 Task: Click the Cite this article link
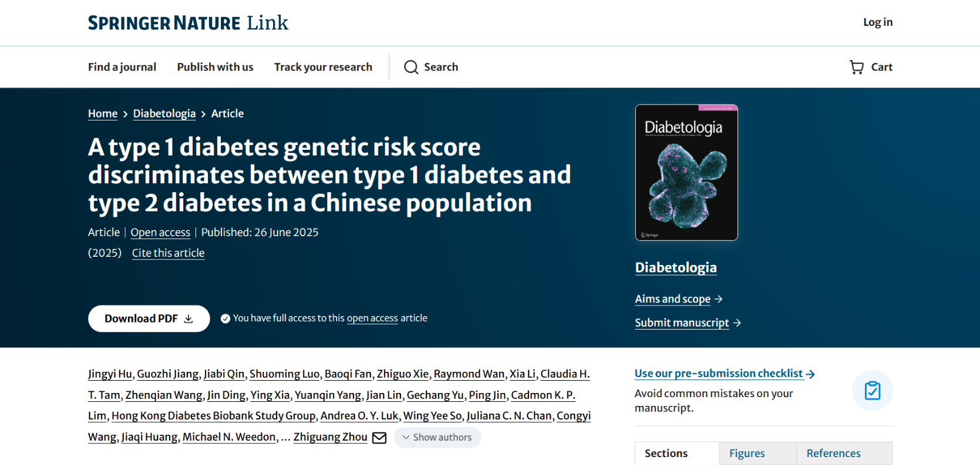[x=168, y=253]
